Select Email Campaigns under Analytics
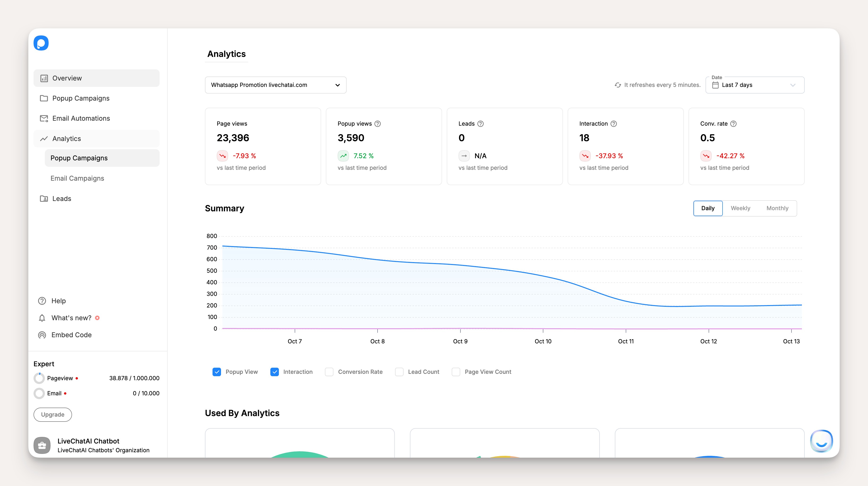 point(77,178)
